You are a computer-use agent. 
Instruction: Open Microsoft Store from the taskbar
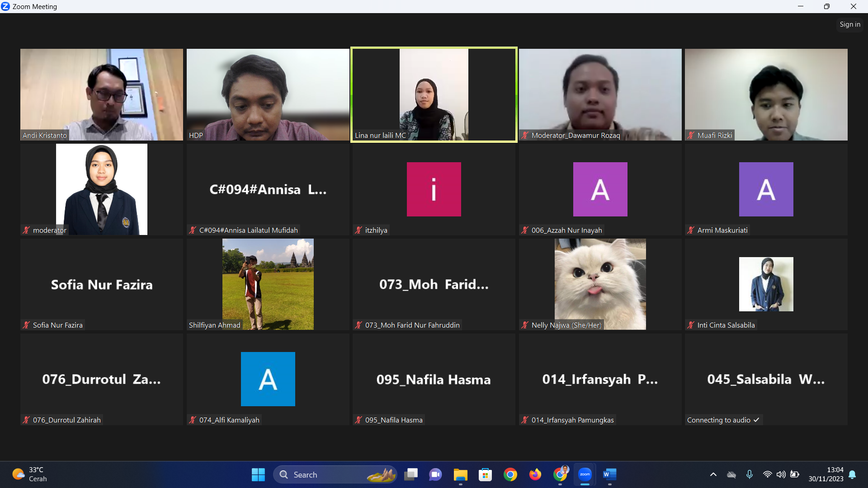click(485, 474)
